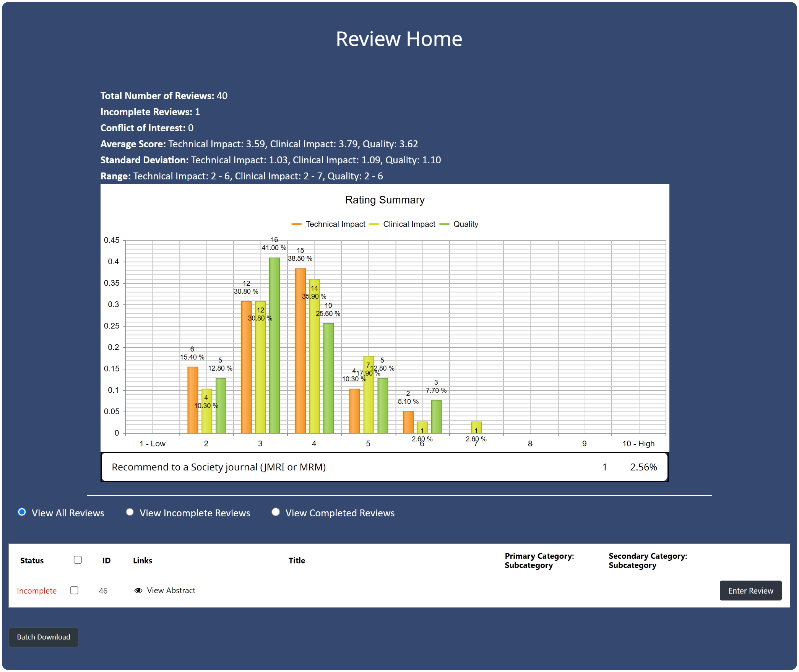Select the View All Reviews radio button
This screenshot has width=799, height=672.
pos(22,512)
